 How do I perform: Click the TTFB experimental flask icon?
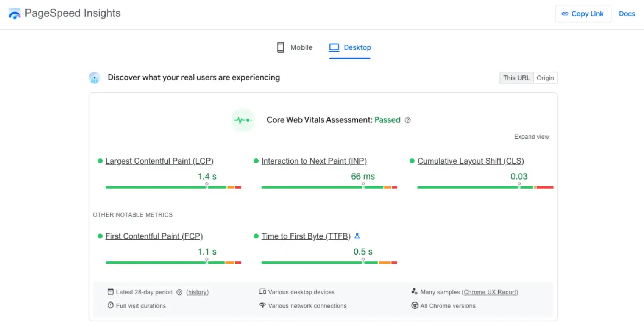click(x=357, y=236)
